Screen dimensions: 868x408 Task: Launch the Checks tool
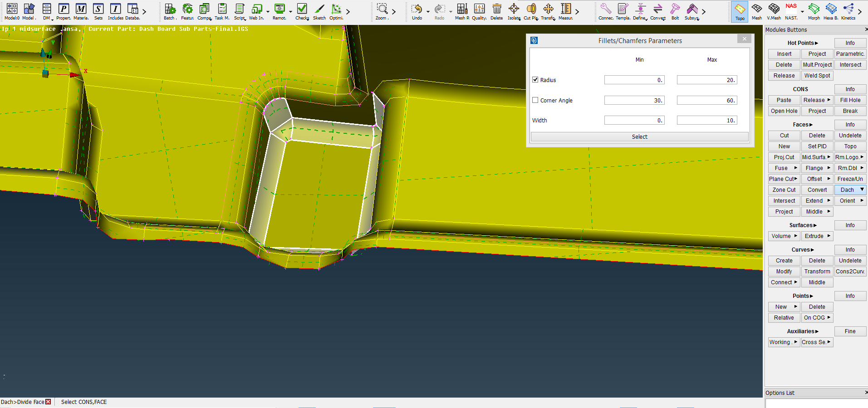coord(302,12)
